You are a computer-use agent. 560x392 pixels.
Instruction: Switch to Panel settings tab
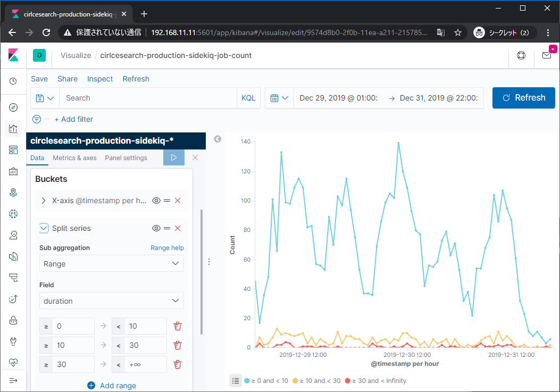[x=126, y=158]
